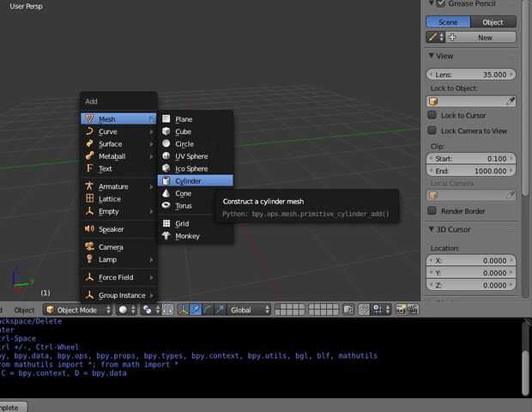Enable Lock to Cursor checkbox
This screenshot has width=532, height=412.
click(432, 115)
